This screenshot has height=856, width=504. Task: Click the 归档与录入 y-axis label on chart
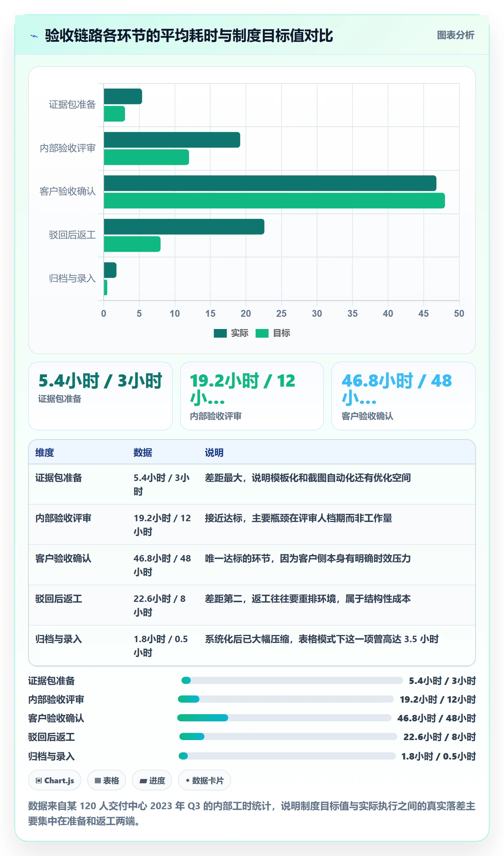click(x=72, y=278)
